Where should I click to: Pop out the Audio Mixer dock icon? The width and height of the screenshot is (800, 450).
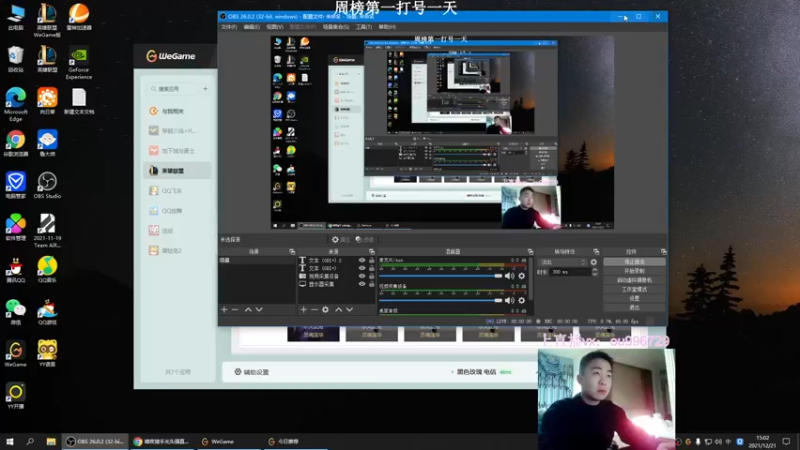coord(530,252)
